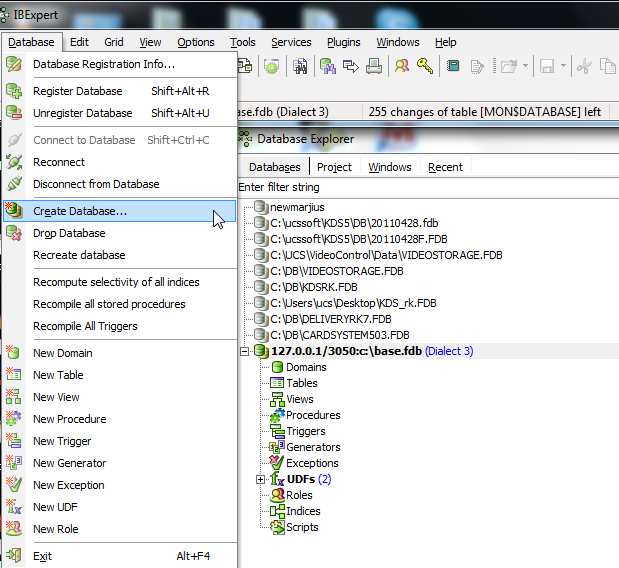The image size is (619, 568).
Task: Click Create Database menu entry
Action: point(119,211)
